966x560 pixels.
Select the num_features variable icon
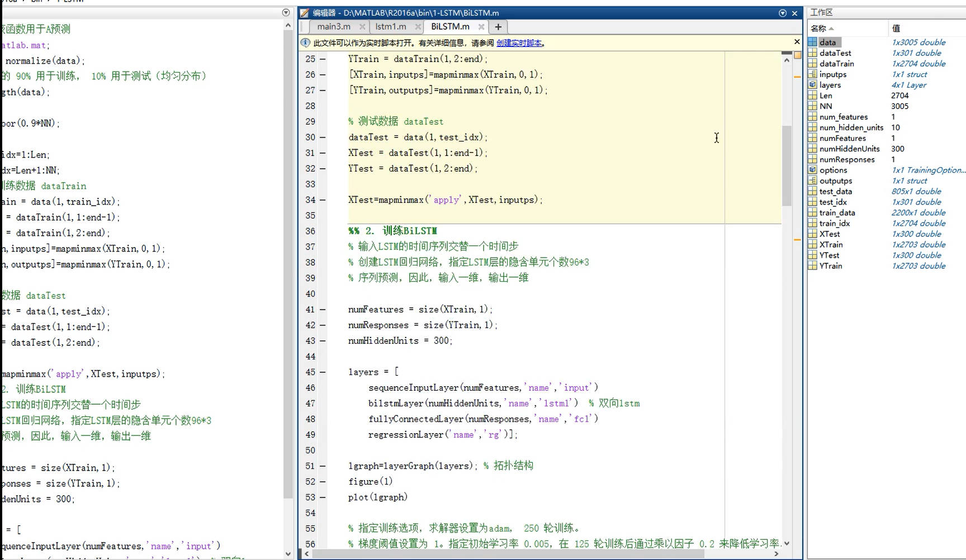[812, 116]
